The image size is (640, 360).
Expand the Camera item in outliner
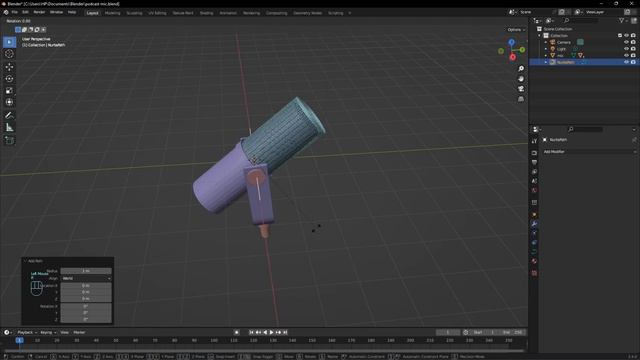click(x=546, y=42)
